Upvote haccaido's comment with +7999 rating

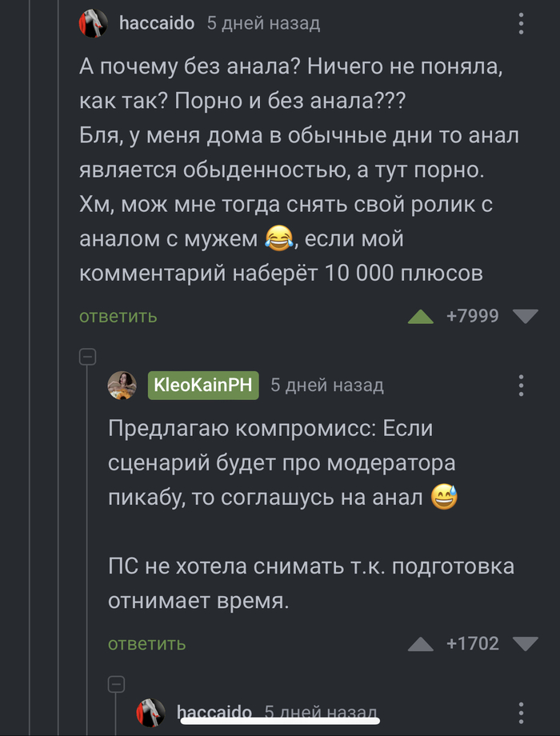pyautogui.click(x=420, y=317)
